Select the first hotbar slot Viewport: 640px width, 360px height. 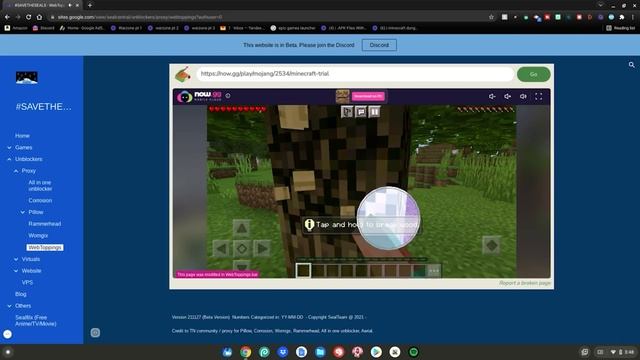303,270
